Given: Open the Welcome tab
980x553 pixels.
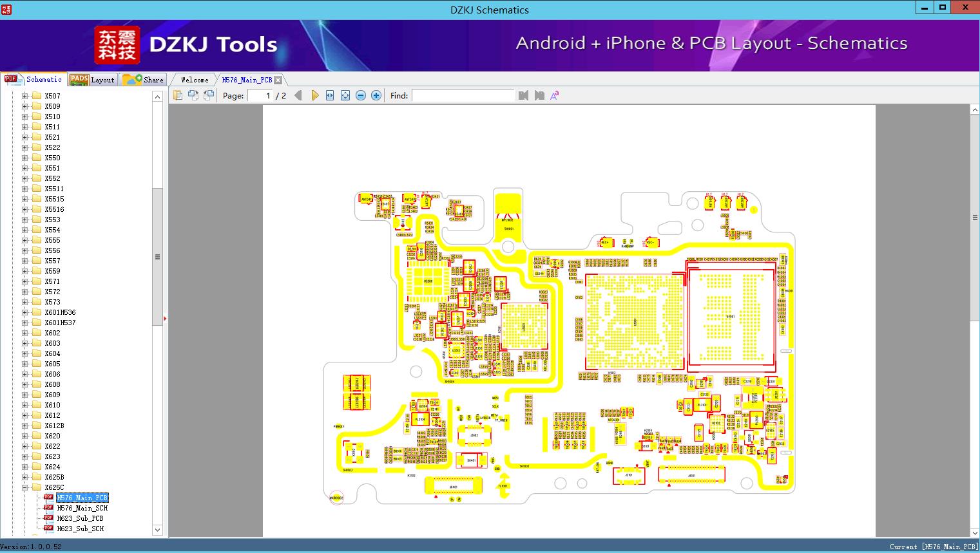Looking at the screenshot, I should pyautogui.click(x=194, y=80).
